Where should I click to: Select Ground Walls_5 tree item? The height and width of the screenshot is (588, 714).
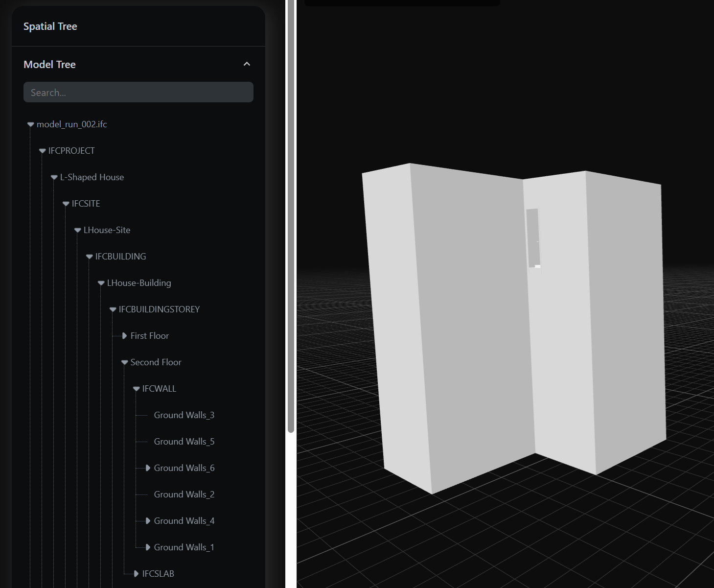point(184,442)
